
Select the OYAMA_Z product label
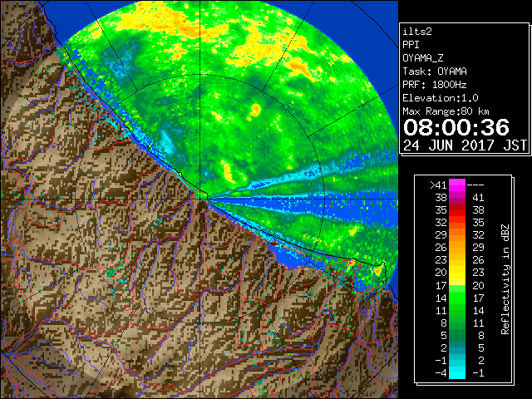(423, 58)
